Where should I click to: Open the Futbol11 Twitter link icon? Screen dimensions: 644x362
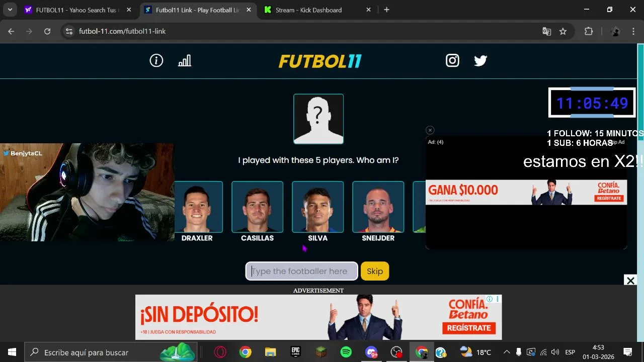click(480, 61)
